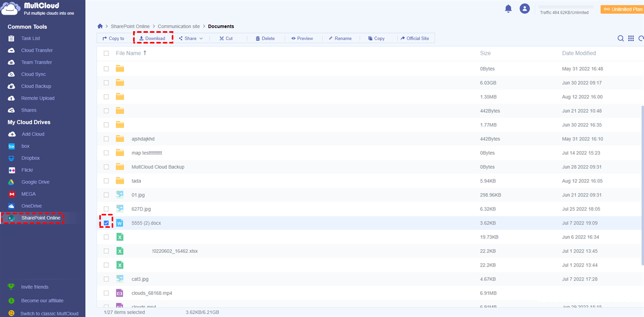
Task: Check the tada folder checkbox
Action: pos(106,181)
